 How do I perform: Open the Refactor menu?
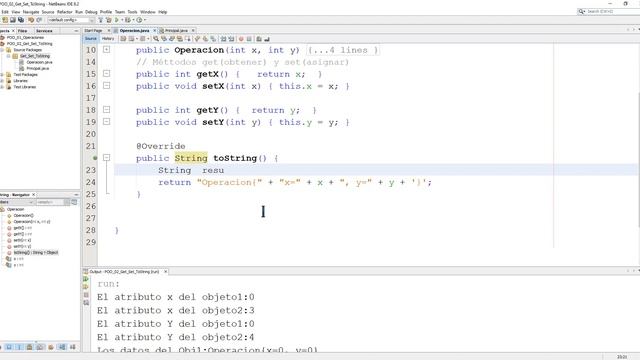64,12
